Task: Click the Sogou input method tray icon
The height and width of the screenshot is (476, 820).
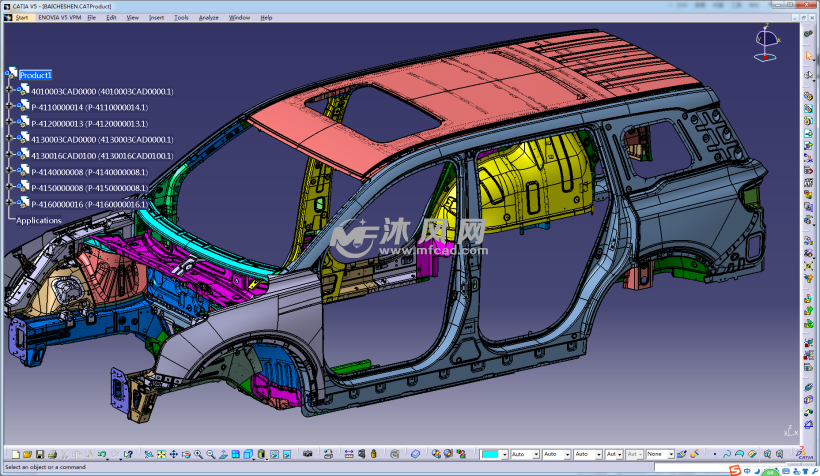Action: click(735, 471)
